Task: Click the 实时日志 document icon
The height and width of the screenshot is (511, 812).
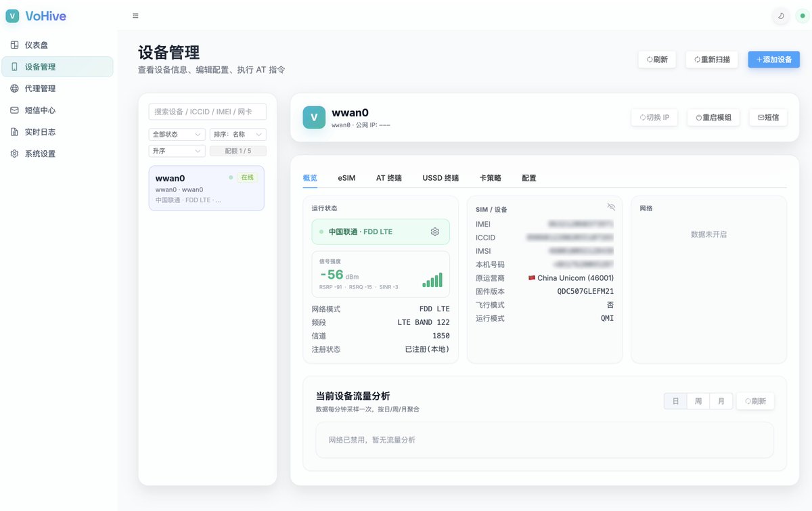Action: point(15,131)
